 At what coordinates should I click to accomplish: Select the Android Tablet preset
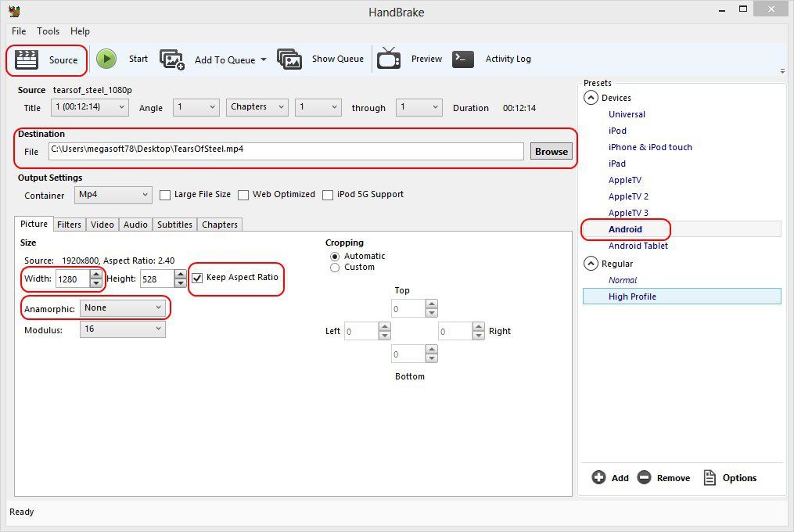click(x=638, y=246)
